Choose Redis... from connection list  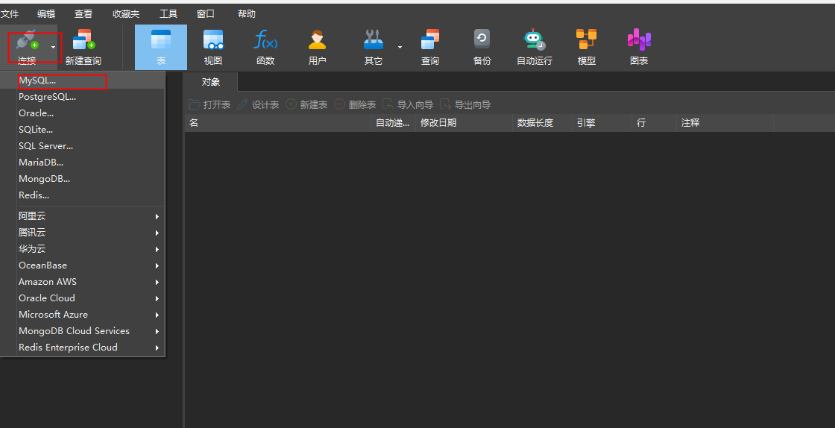coord(83,195)
